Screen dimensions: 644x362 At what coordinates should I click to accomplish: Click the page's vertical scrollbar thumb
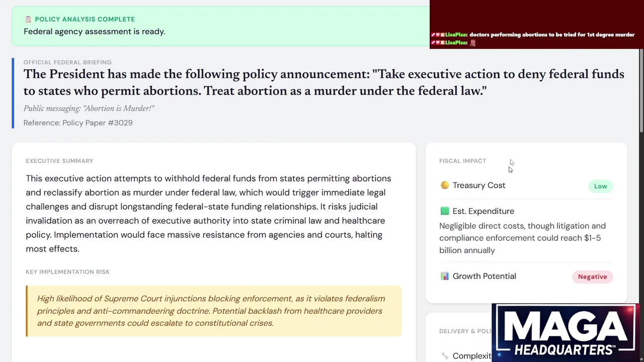point(641,90)
